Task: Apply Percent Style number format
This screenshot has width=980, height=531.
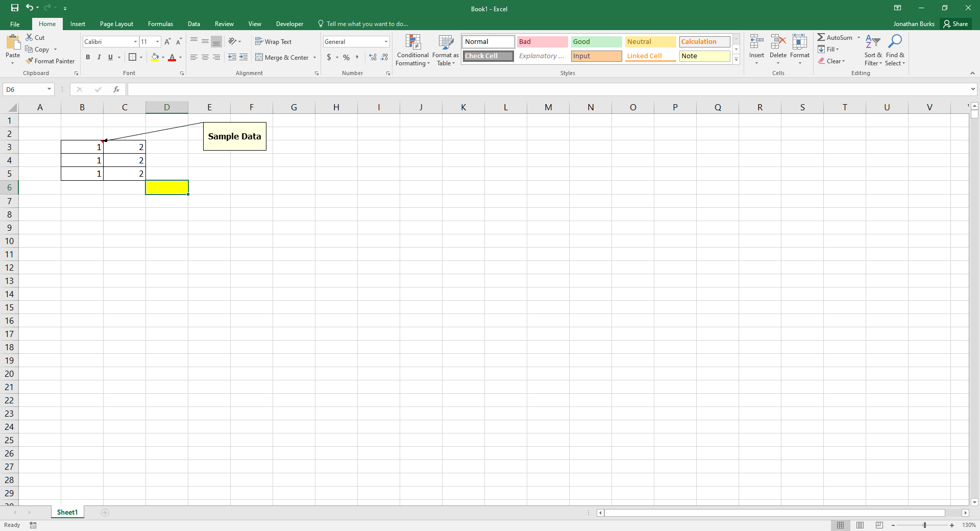Action: [x=347, y=57]
